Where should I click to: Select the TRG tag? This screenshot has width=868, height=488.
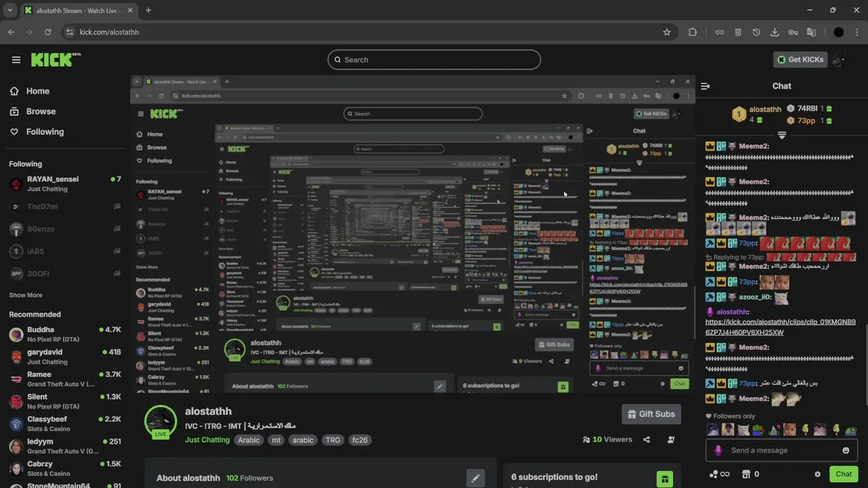(333, 440)
